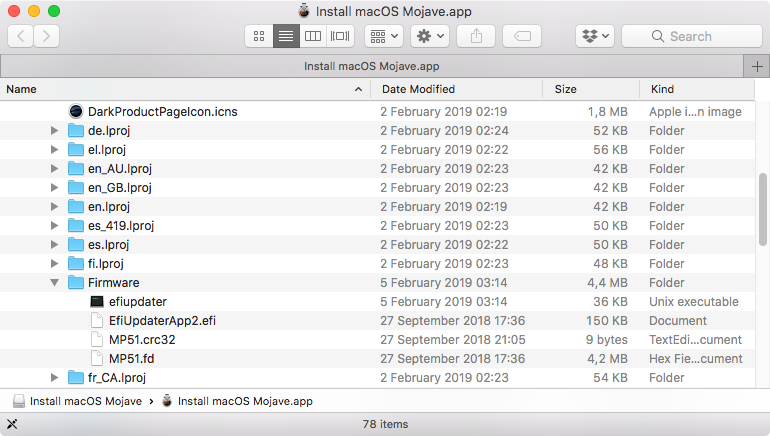This screenshot has width=770, height=436.
Task: Select the efiupdater file name
Action: (138, 301)
